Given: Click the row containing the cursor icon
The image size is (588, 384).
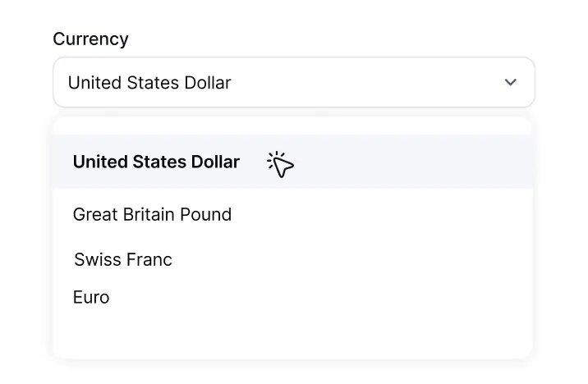Looking at the screenshot, I should (x=292, y=162).
